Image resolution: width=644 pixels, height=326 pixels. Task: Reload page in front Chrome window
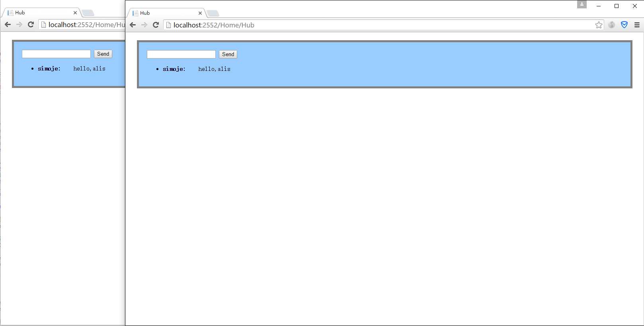coord(156,25)
